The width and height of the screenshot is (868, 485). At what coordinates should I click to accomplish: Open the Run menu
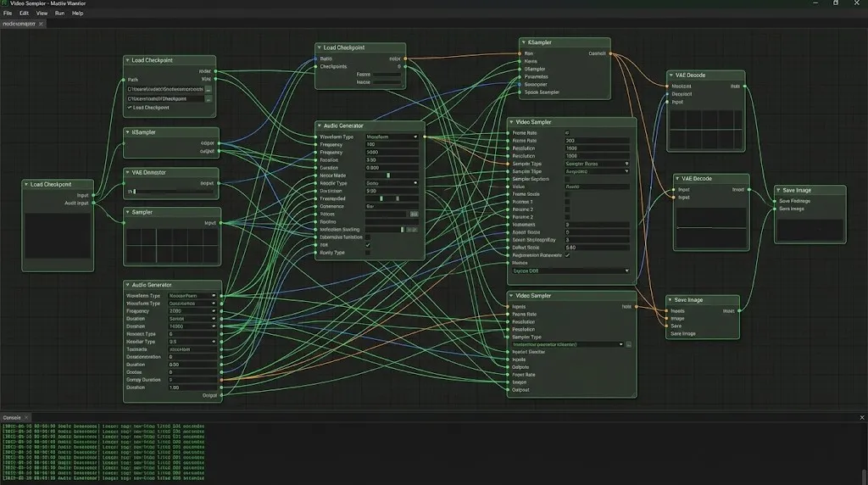click(59, 14)
